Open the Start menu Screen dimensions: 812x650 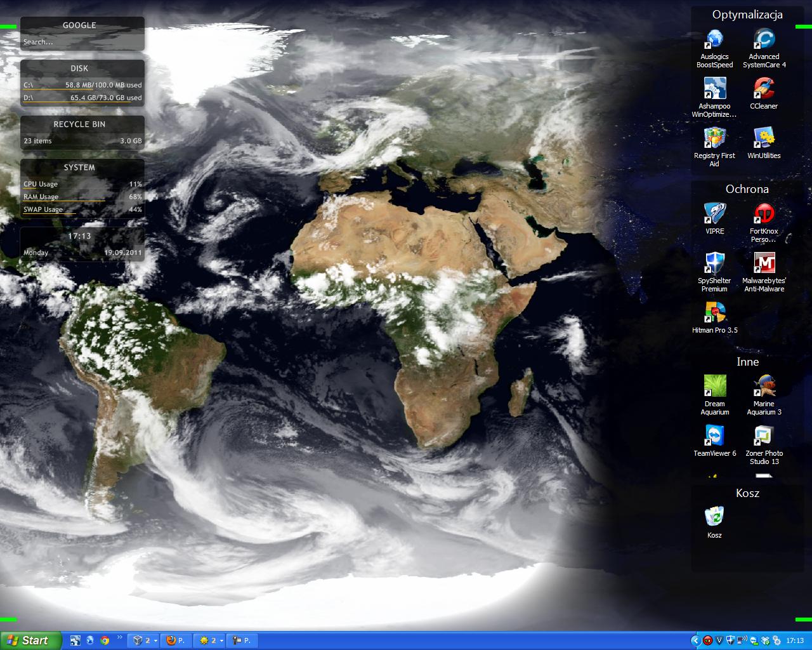[x=30, y=640]
